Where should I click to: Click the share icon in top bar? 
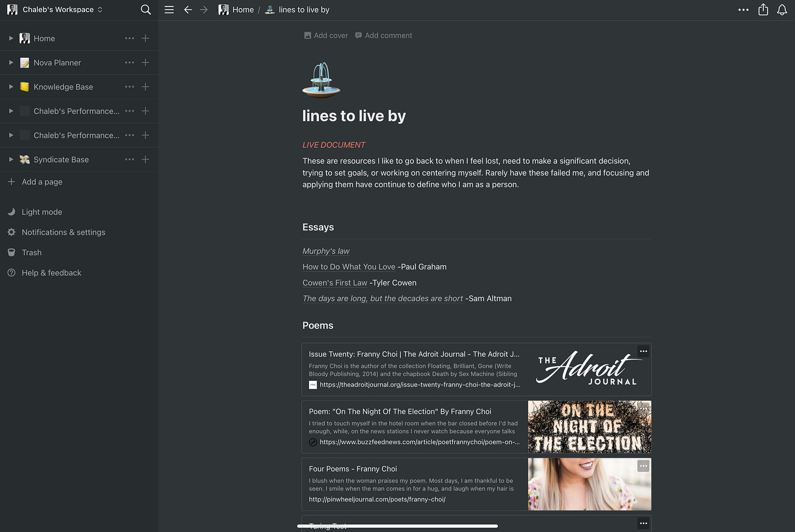coord(763,10)
